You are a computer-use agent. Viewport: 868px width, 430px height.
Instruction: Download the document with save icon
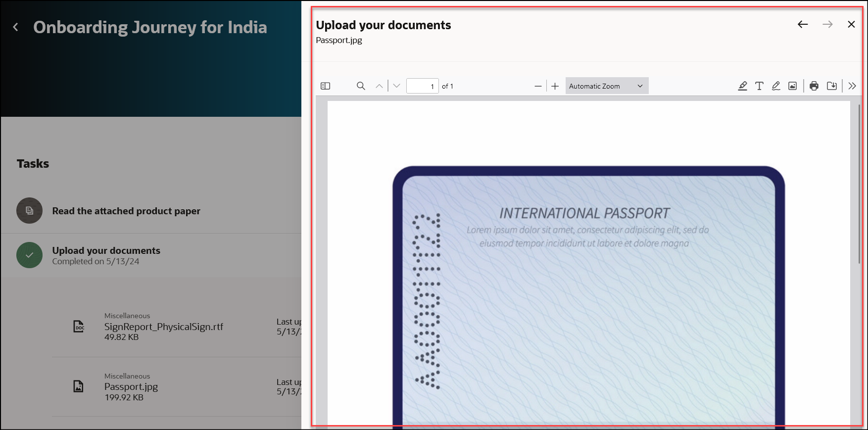832,86
